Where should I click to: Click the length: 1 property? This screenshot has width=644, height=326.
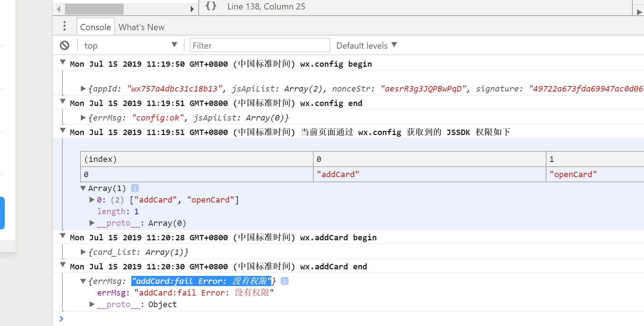(118, 211)
